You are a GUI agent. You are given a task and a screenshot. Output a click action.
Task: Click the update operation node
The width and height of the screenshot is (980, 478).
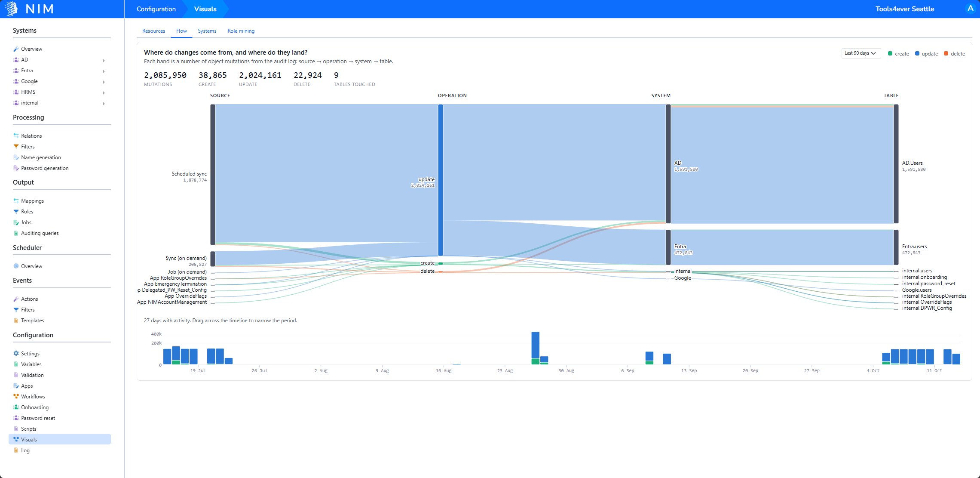[x=441, y=180]
